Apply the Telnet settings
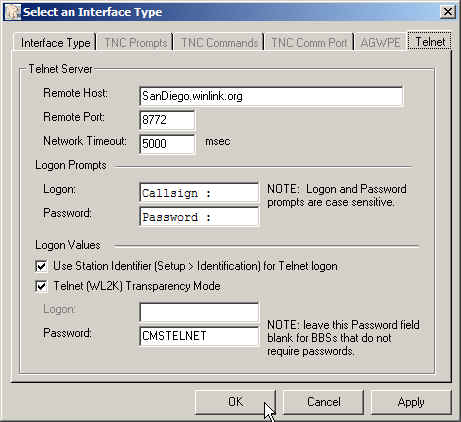Image resolution: width=461 pixels, height=422 pixels. (x=411, y=402)
